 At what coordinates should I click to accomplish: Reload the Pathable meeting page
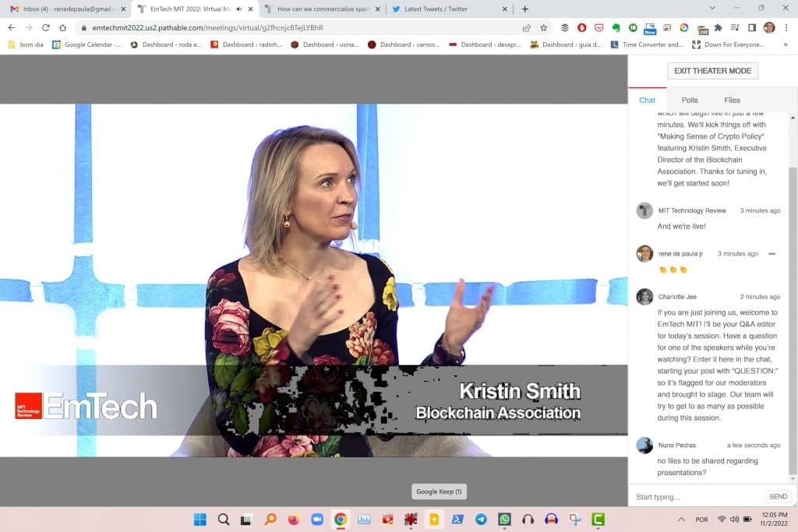click(45, 26)
